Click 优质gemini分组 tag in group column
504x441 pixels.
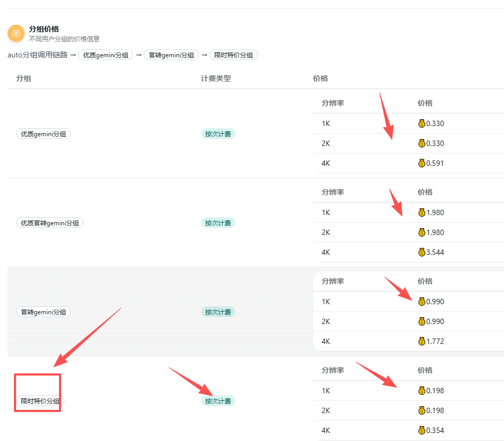(43, 134)
